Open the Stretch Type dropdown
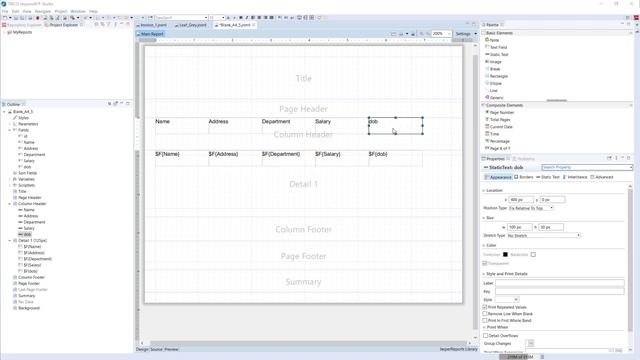This screenshot has height=360, width=640. [x=544, y=236]
